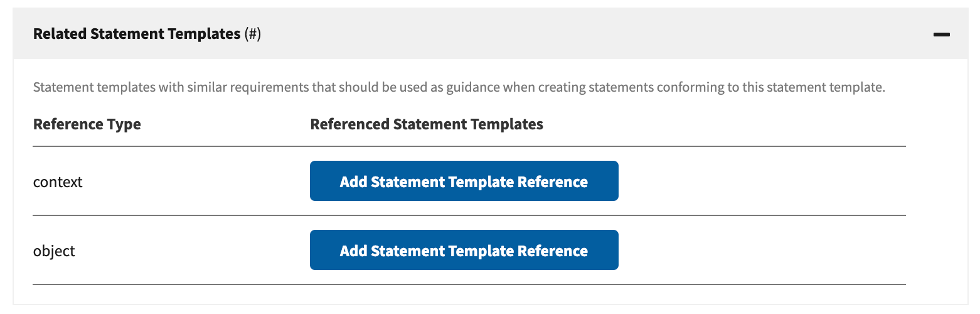Click the word "Related" in the section title
Viewport: 980px width, 314px height.
tap(59, 34)
